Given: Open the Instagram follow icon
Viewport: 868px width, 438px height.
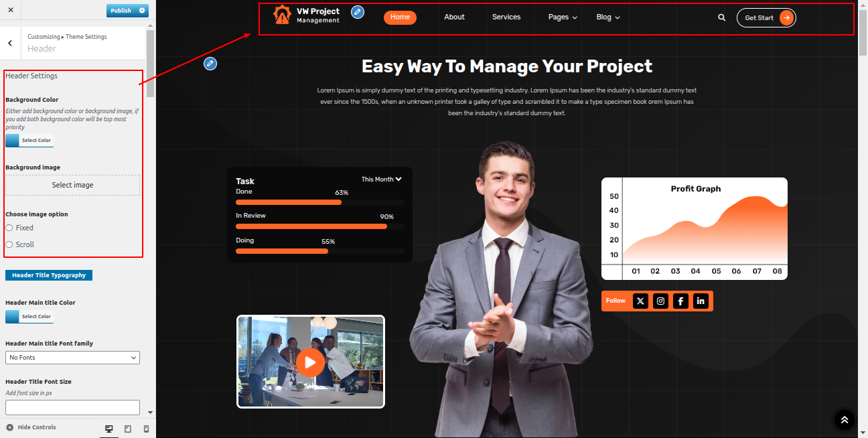Looking at the screenshot, I should point(660,301).
